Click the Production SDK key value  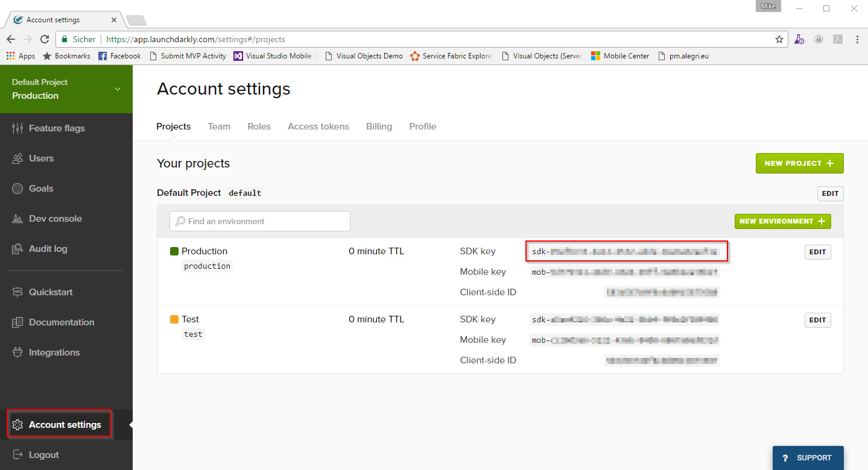click(626, 251)
